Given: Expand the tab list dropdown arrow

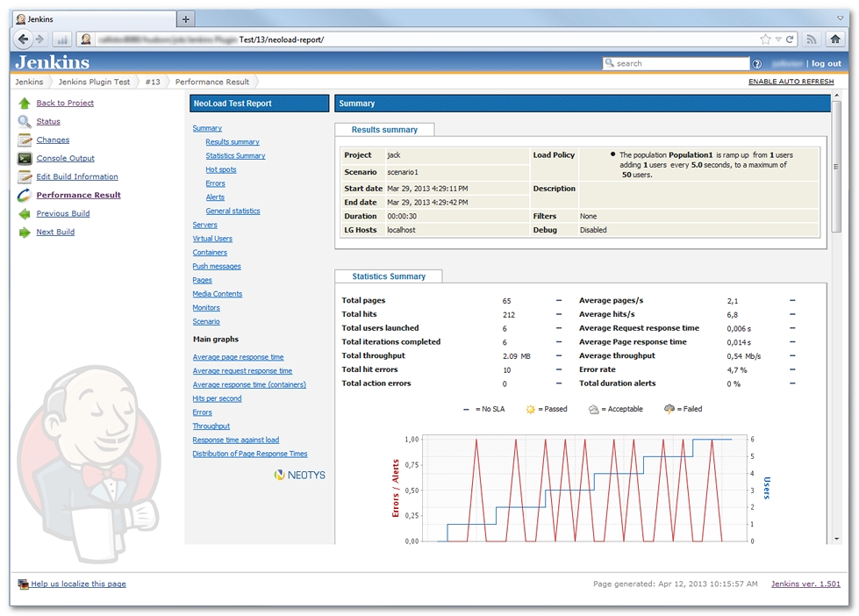Looking at the screenshot, I should (840, 18).
